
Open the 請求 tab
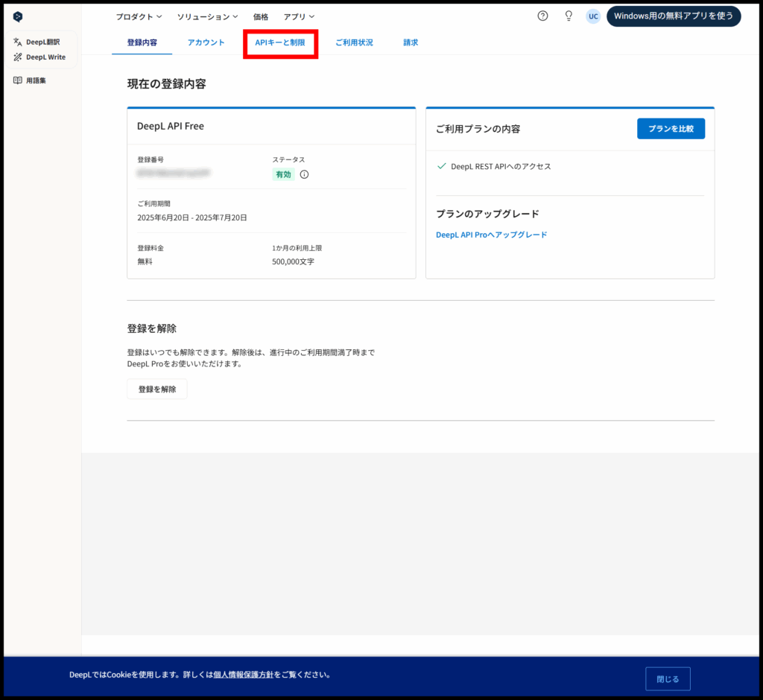coord(411,42)
